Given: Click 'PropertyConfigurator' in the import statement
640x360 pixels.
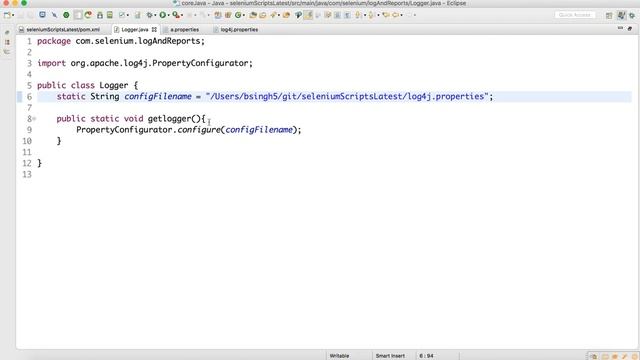Looking at the screenshot, I should (200, 63).
